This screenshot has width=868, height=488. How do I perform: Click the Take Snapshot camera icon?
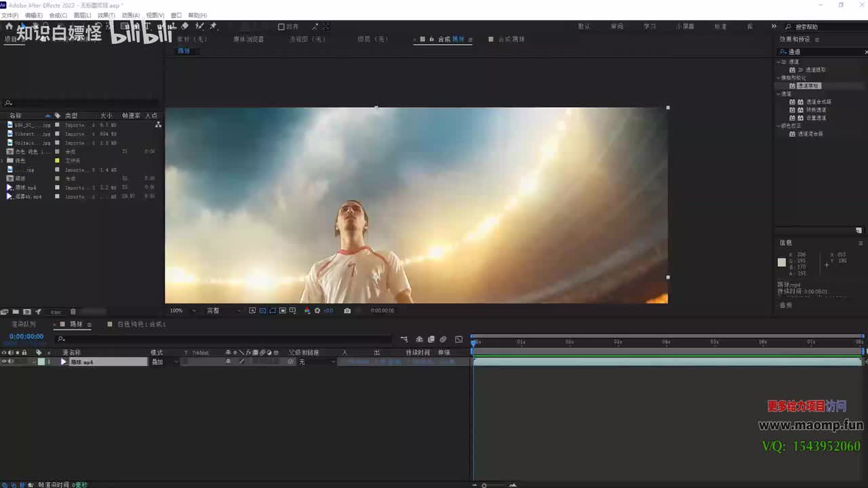click(x=347, y=310)
